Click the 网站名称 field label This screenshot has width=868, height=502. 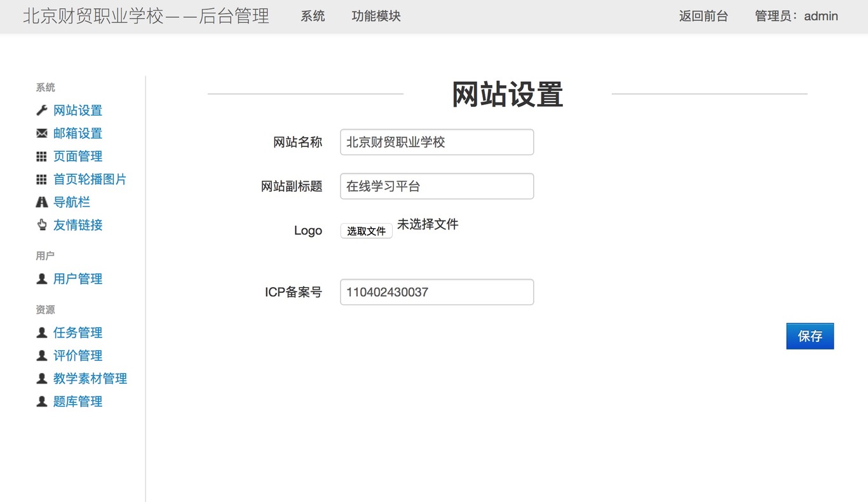pyautogui.click(x=297, y=142)
